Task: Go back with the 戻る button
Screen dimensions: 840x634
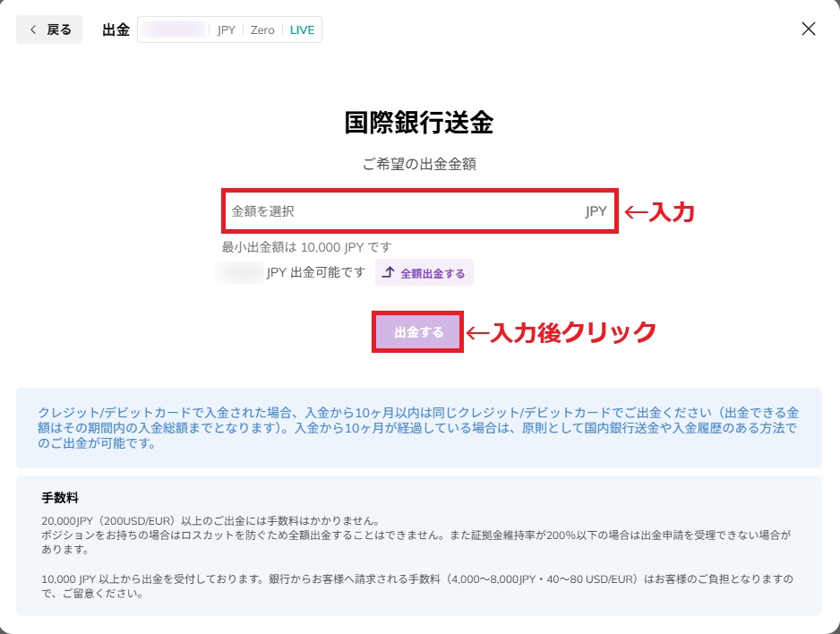Action: (x=49, y=30)
